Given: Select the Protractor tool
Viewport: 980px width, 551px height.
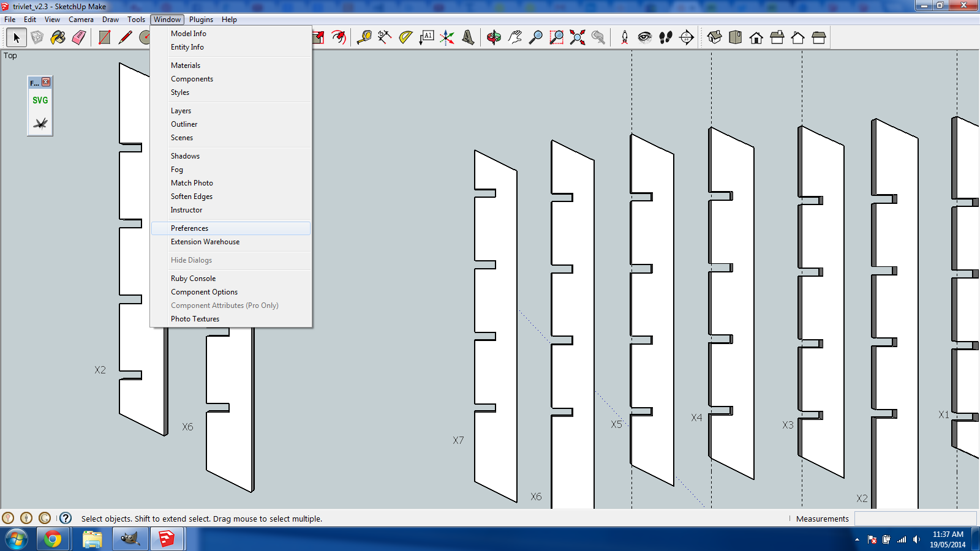Looking at the screenshot, I should click(405, 38).
